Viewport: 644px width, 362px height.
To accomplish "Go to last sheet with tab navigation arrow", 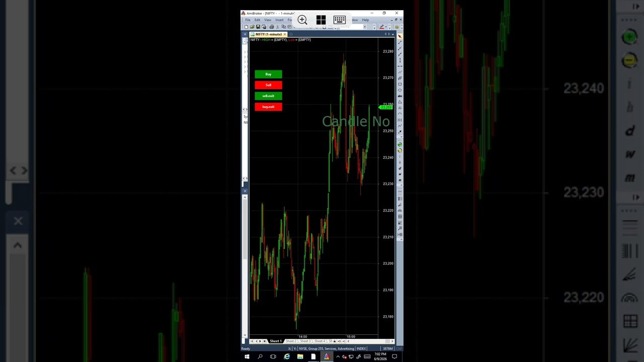I will (265, 341).
